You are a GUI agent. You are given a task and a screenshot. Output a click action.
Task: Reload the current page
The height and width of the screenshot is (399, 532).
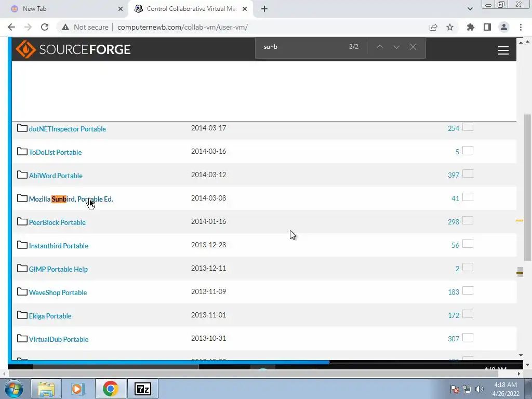45,27
